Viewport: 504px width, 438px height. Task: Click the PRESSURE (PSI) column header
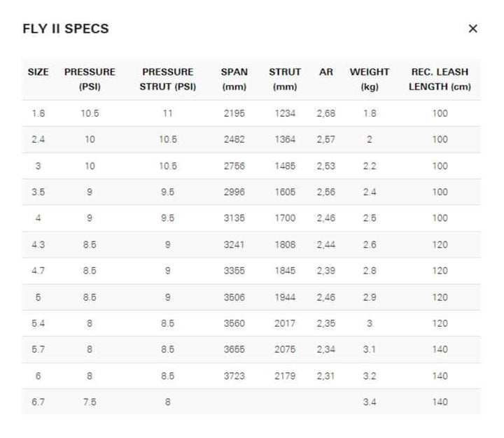tap(90, 79)
